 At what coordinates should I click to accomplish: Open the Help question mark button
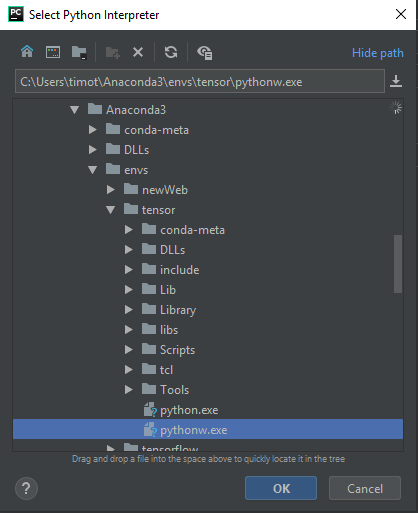[x=26, y=489]
